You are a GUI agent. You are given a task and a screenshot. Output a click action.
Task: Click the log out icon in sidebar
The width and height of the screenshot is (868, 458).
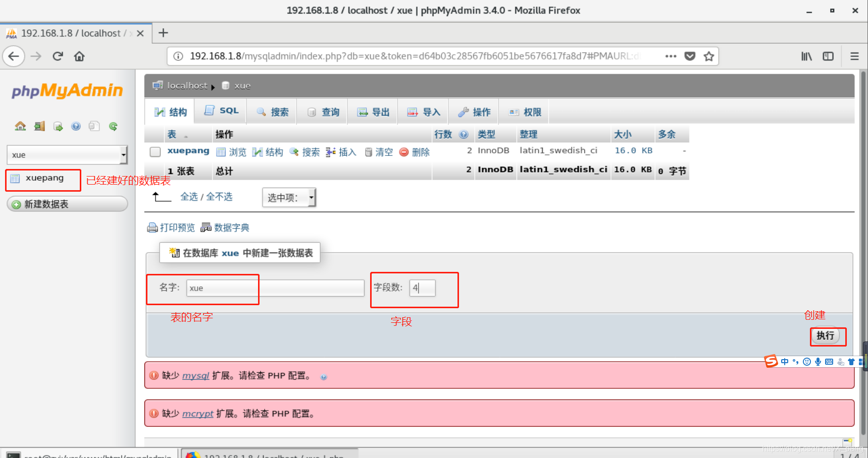coord(39,126)
